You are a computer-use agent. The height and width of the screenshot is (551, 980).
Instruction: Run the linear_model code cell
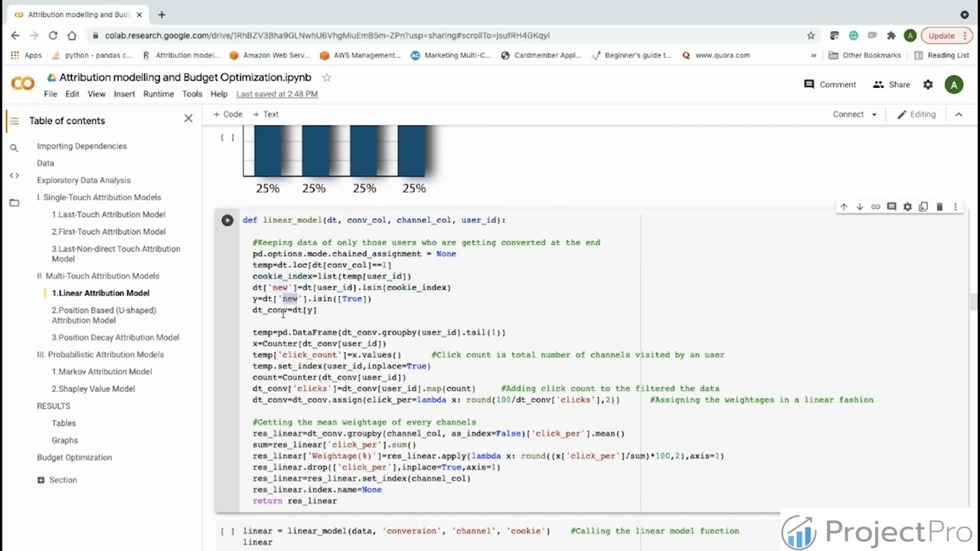pos(227,220)
